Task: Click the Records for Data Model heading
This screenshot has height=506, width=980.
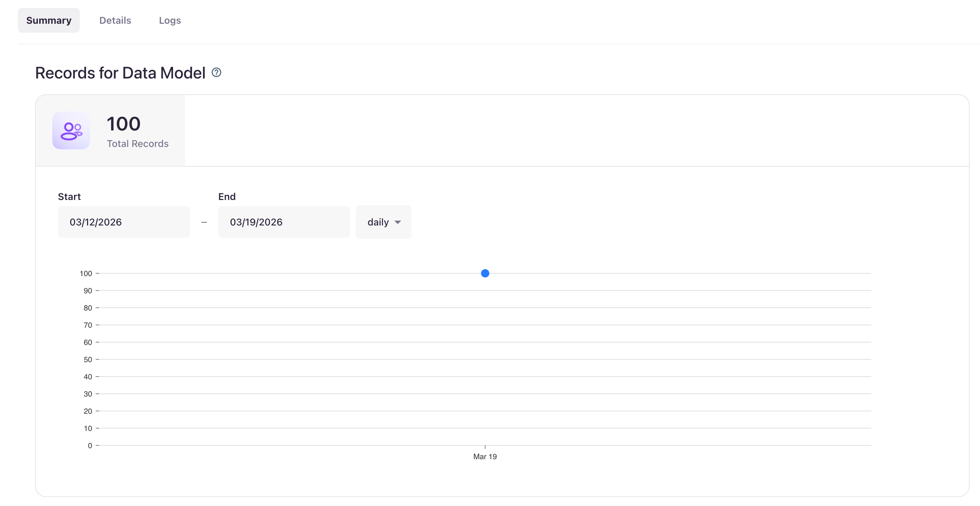Action: (x=120, y=73)
